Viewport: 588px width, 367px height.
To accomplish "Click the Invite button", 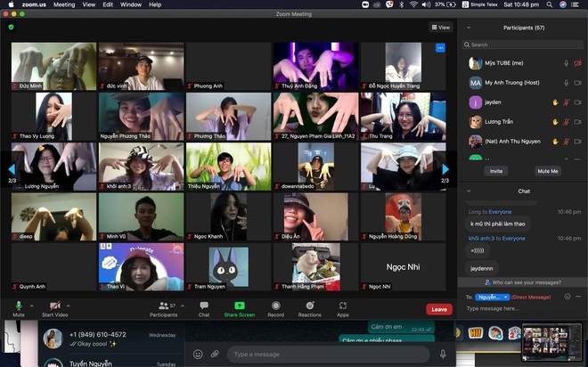I will tap(496, 171).
